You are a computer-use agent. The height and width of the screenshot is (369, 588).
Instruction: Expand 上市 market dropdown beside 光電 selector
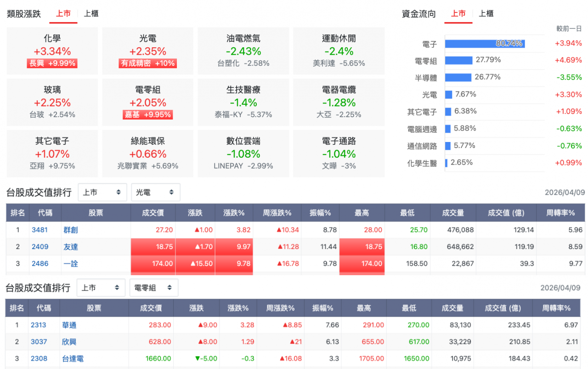pos(102,193)
